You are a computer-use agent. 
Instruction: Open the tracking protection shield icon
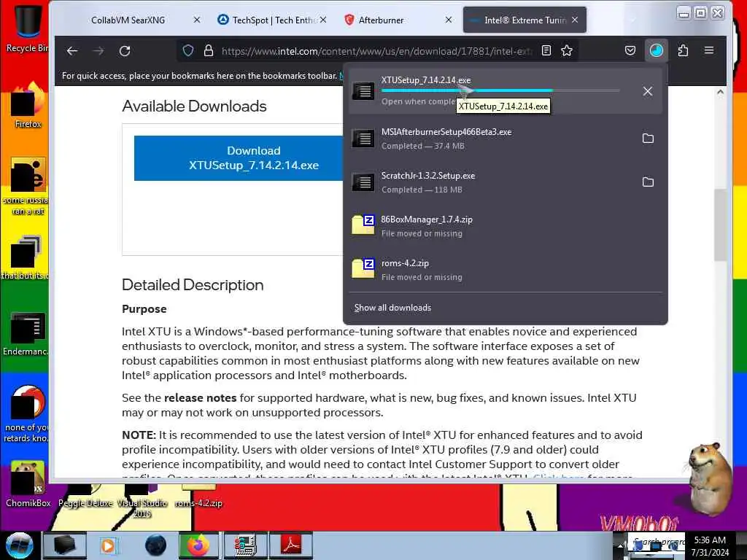coord(188,50)
